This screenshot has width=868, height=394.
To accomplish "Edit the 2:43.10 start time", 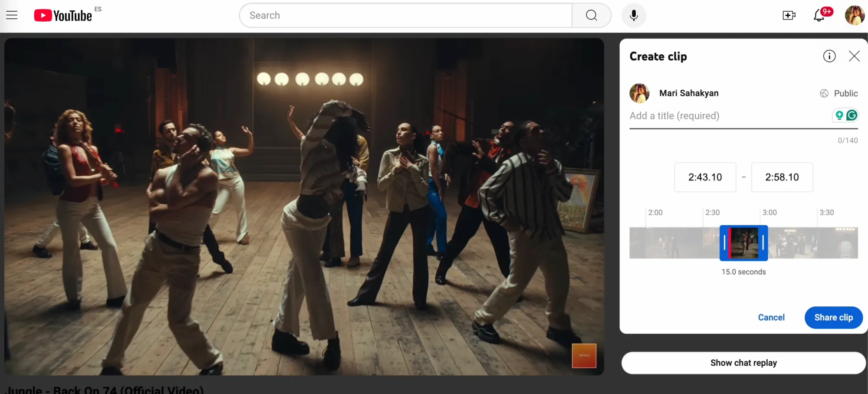I will 705,177.
